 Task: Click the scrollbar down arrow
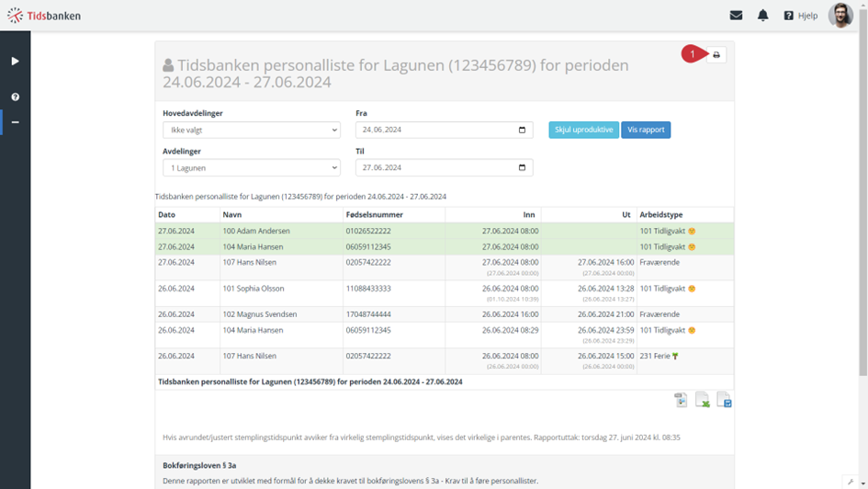[x=863, y=484]
